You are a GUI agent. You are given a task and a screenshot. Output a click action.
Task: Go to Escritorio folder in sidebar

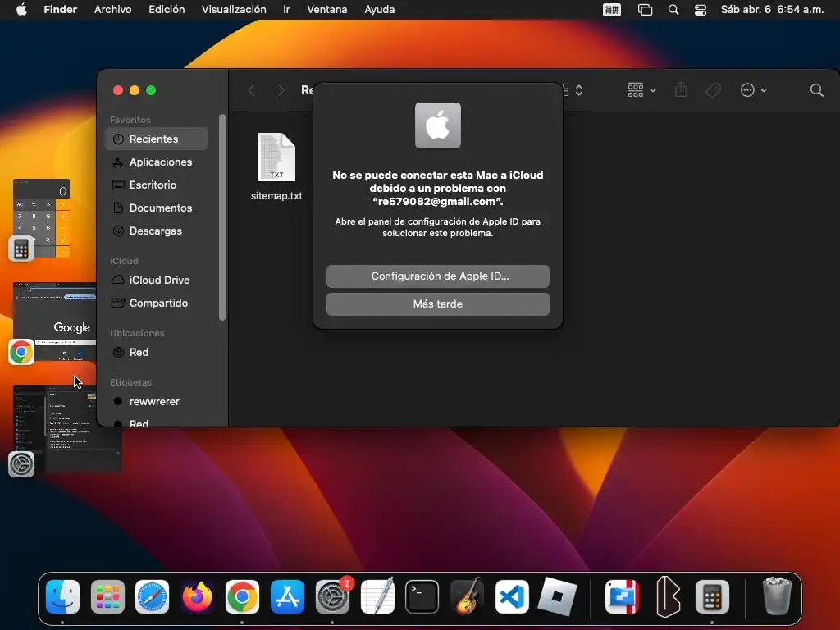pyautogui.click(x=156, y=185)
